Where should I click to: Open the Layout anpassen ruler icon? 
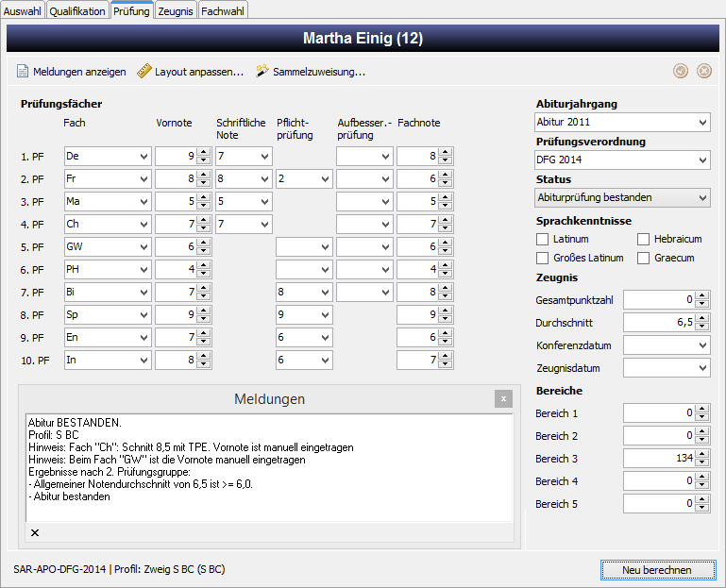point(144,72)
